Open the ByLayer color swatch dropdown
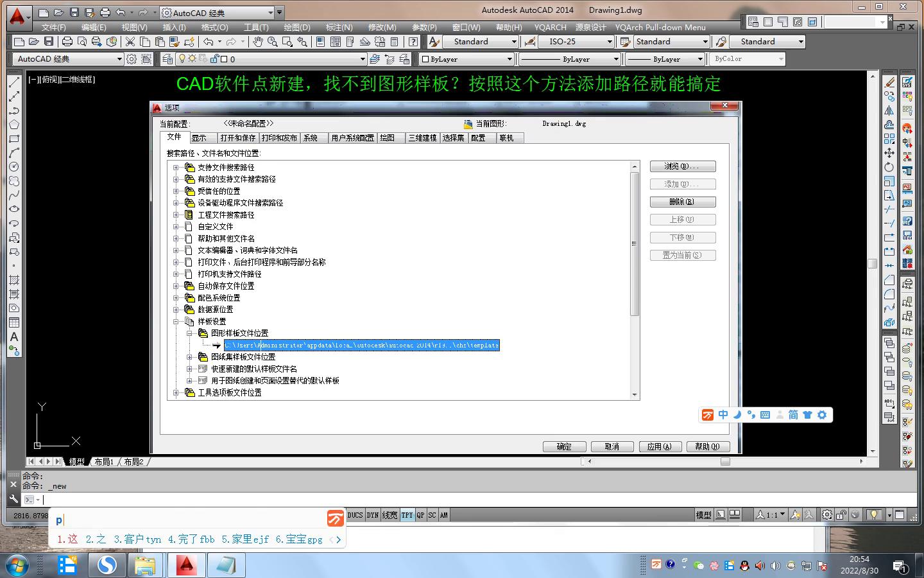The height and width of the screenshot is (578, 924). (467, 59)
